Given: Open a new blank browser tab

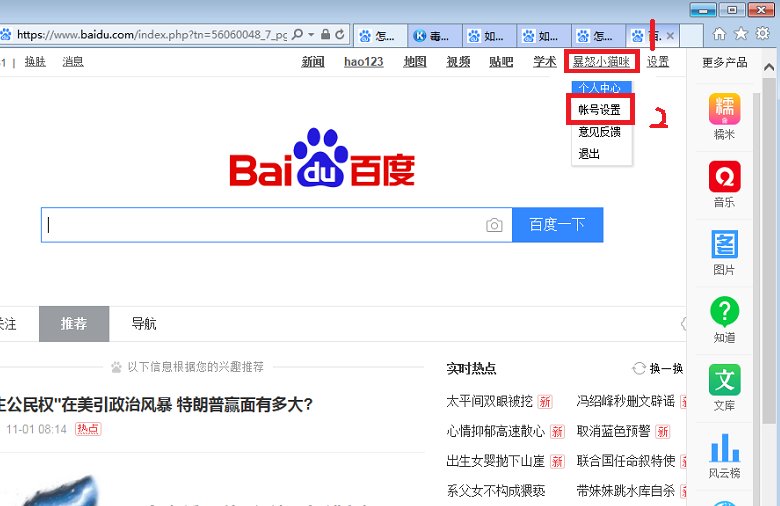Looking at the screenshot, I should pyautogui.click(x=691, y=36).
